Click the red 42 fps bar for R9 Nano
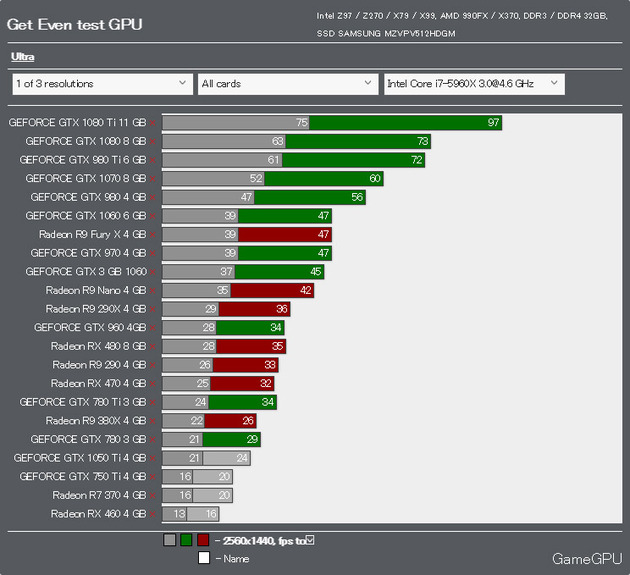Screen dimensions: 630x575 tap(272, 290)
